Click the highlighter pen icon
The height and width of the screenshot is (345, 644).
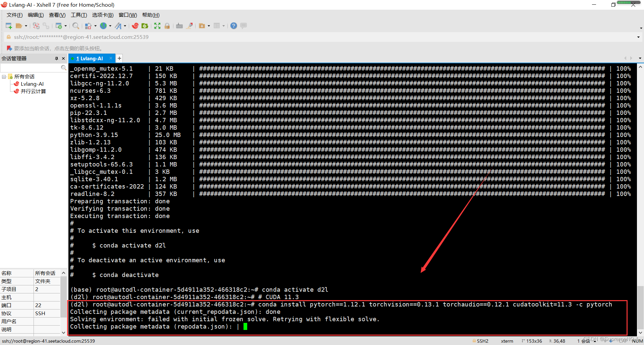click(x=190, y=26)
